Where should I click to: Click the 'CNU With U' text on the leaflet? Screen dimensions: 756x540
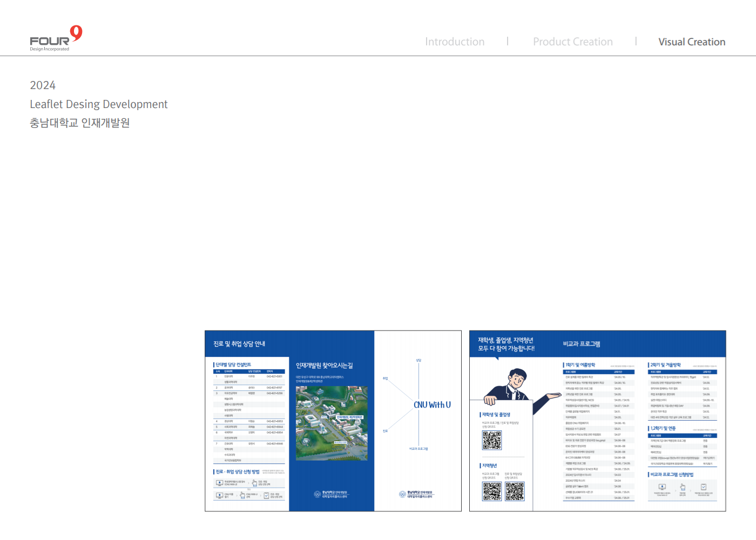pyautogui.click(x=432, y=404)
